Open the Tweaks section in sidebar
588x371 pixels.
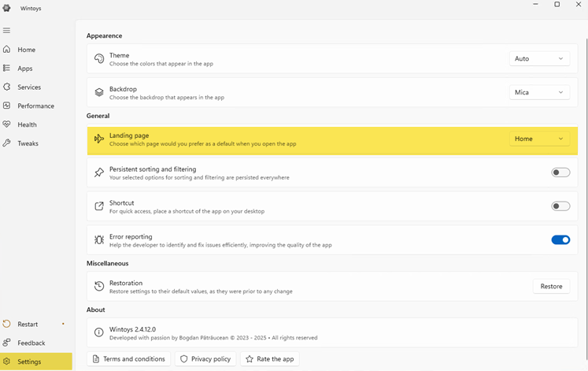point(28,143)
